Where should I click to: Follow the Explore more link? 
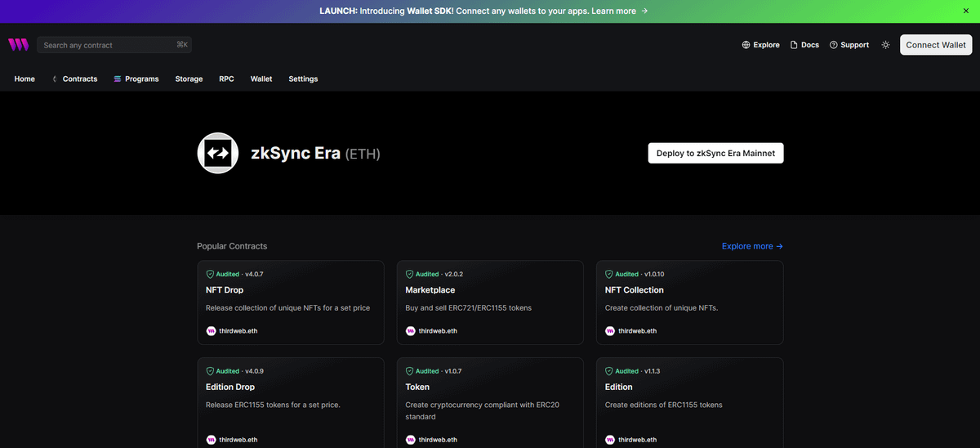coord(752,246)
